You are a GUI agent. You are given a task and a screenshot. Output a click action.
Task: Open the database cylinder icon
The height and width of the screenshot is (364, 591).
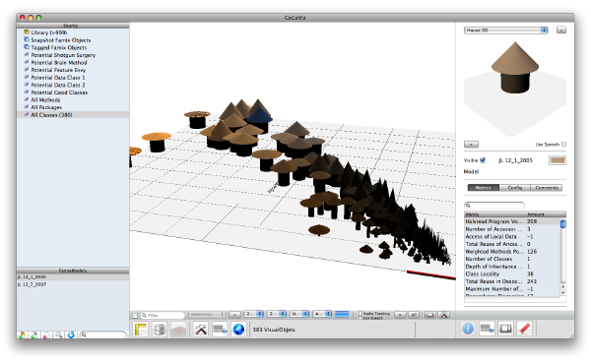[160, 330]
